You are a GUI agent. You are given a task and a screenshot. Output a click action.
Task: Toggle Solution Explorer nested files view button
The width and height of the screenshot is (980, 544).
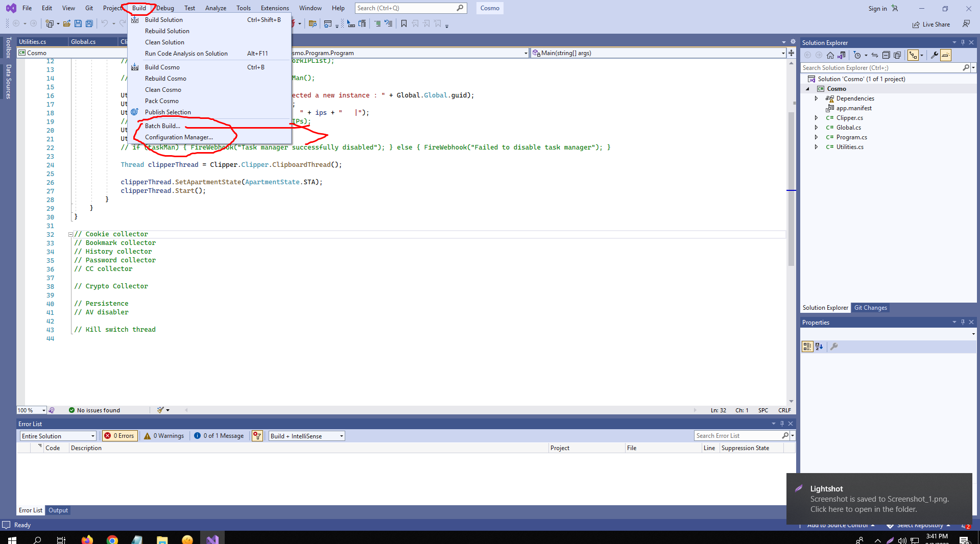pos(913,55)
